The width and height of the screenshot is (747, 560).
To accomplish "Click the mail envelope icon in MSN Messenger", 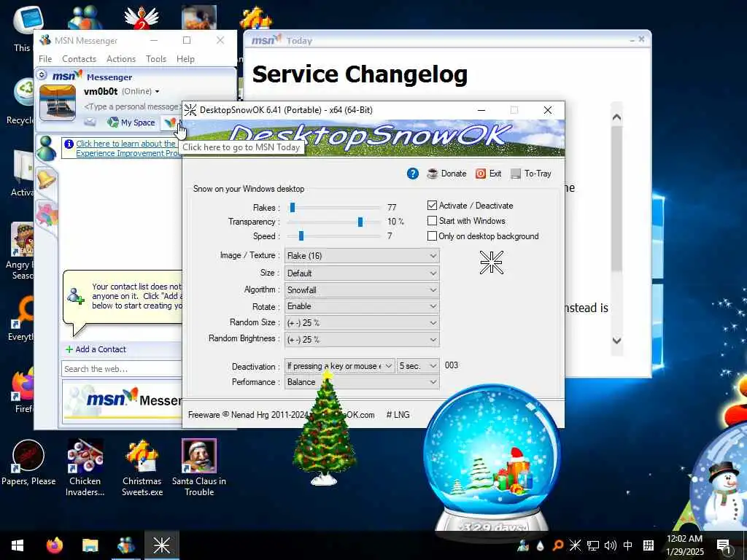I will [x=90, y=122].
